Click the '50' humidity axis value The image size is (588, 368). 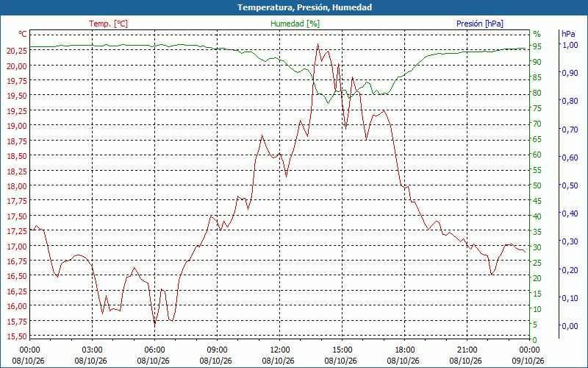[x=537, y=185]
